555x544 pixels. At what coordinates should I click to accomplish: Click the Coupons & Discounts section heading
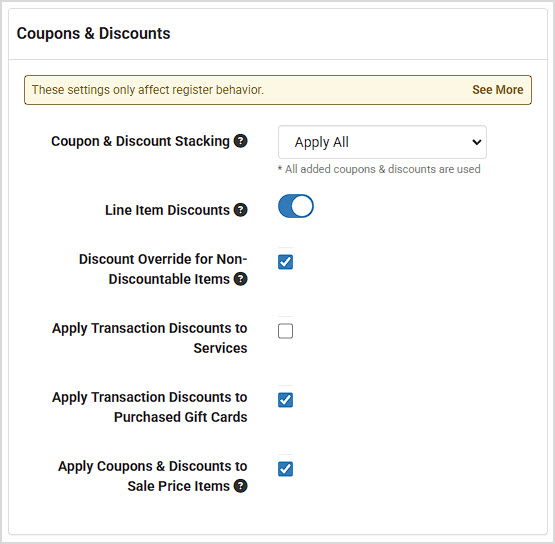(93, 34)
